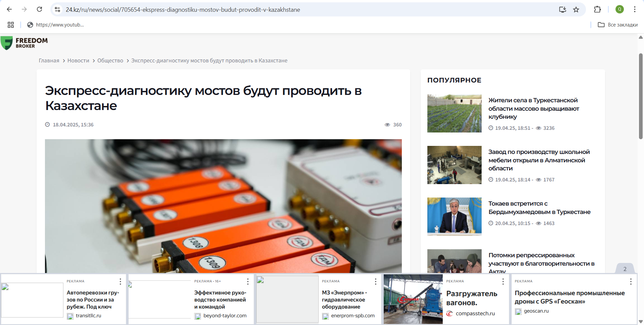Open Chrome three-dot menu
Screen dimensions: 644x325
click(635, 9)
